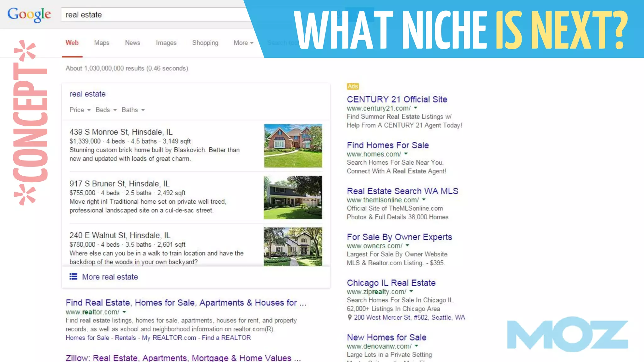Open dropdown arrow next to www.homes.com
The height and width of the screenshot is (362, 644).
(x=406, y=154)
